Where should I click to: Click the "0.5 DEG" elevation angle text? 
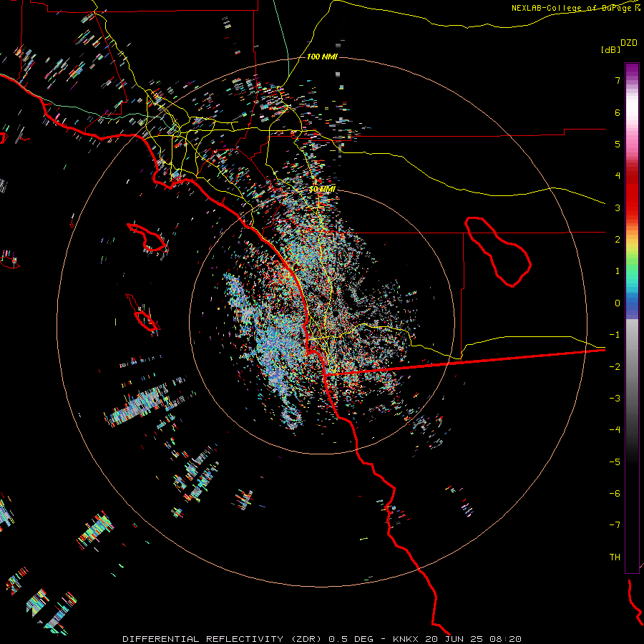351,639
